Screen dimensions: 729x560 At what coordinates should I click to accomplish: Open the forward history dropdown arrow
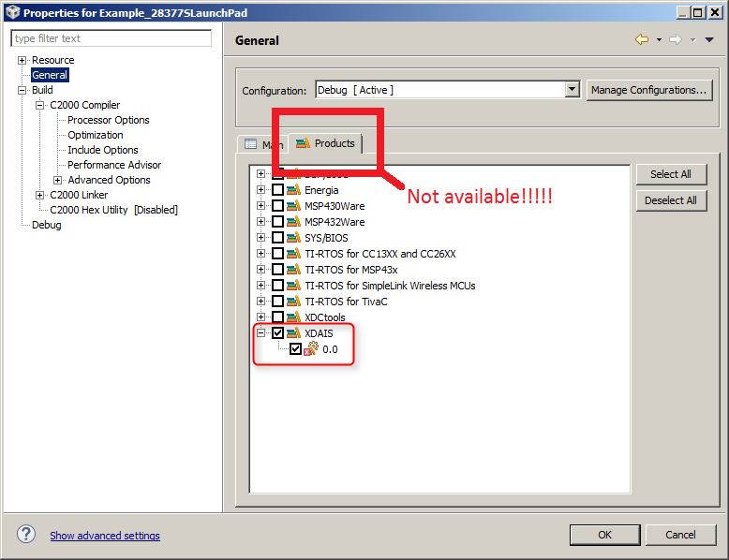[692, 40]
